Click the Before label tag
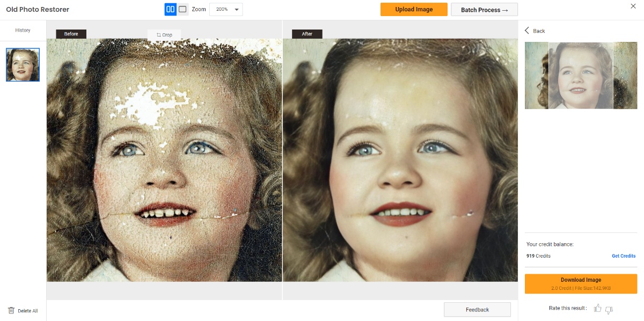Image resolution: width=644 pixels, height=321 pixels. 71,34
